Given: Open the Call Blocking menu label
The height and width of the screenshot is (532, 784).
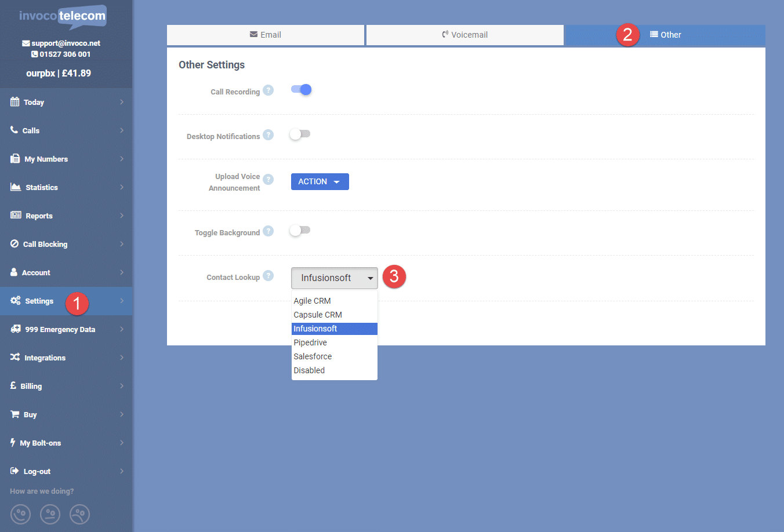Looking at the screenshot, I should coord(45,245).
